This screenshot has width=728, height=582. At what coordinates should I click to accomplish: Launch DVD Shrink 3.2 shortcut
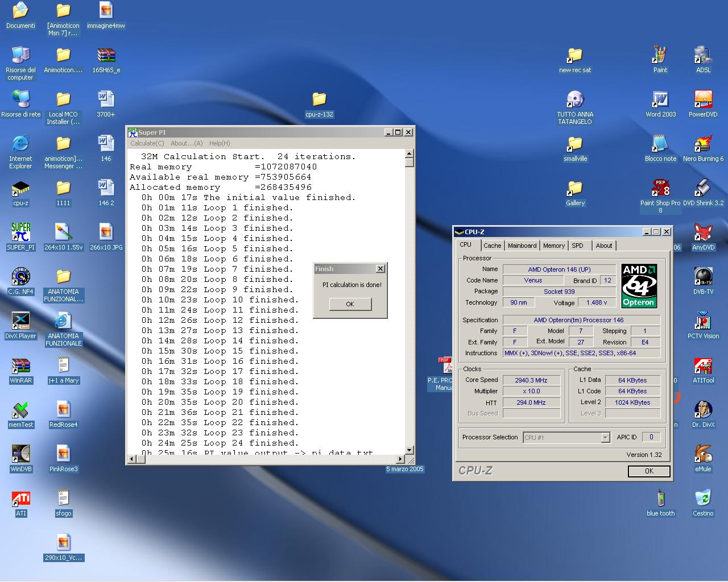point(703,189)
